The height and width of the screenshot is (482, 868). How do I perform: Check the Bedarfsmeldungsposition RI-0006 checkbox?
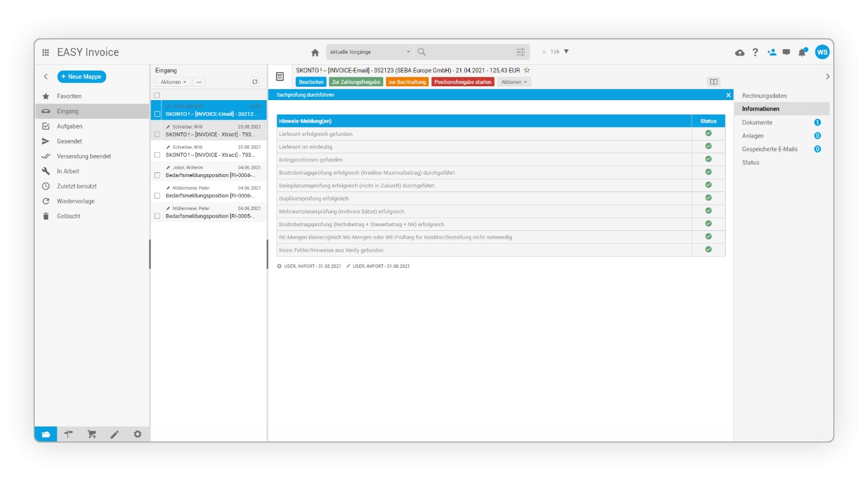(157, 196)
